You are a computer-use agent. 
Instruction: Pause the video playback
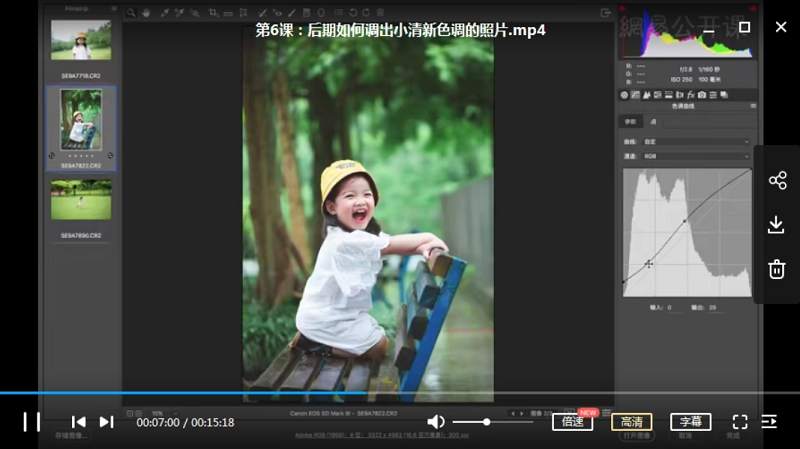32,422
